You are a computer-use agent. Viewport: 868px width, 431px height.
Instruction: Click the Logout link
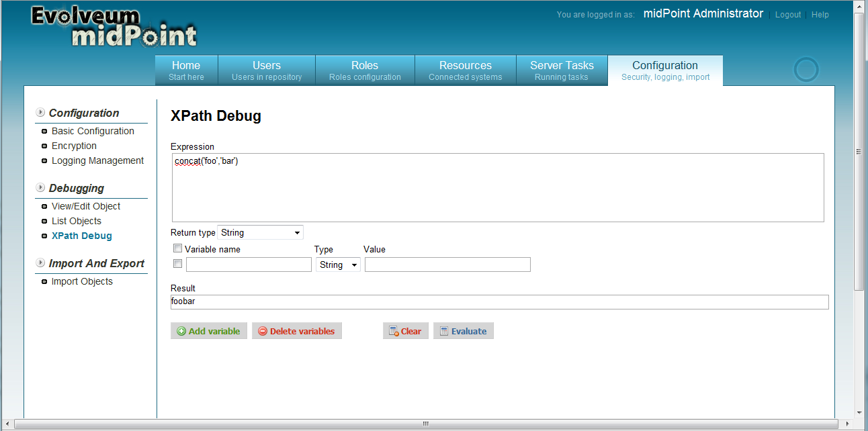coord(787,14)
